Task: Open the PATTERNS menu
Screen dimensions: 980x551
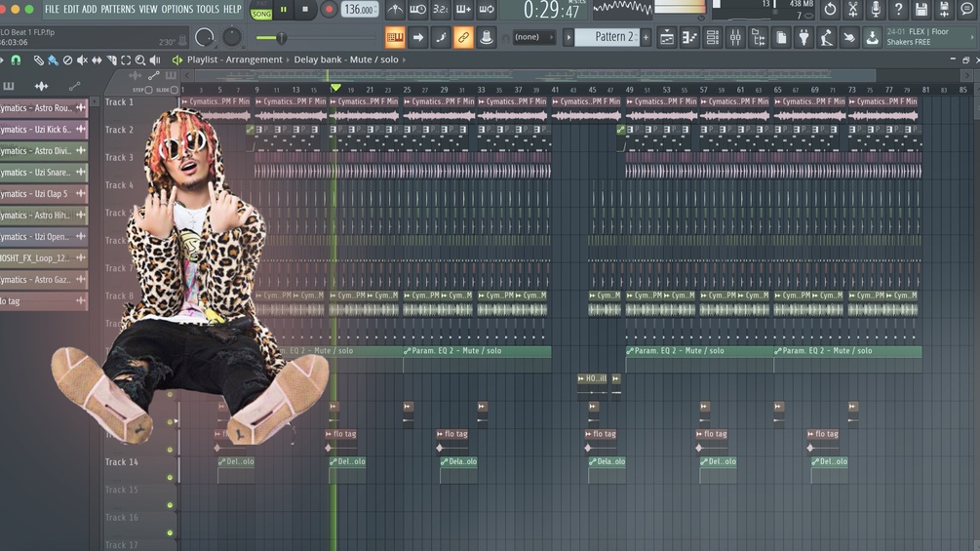Action: coord(117,10)
